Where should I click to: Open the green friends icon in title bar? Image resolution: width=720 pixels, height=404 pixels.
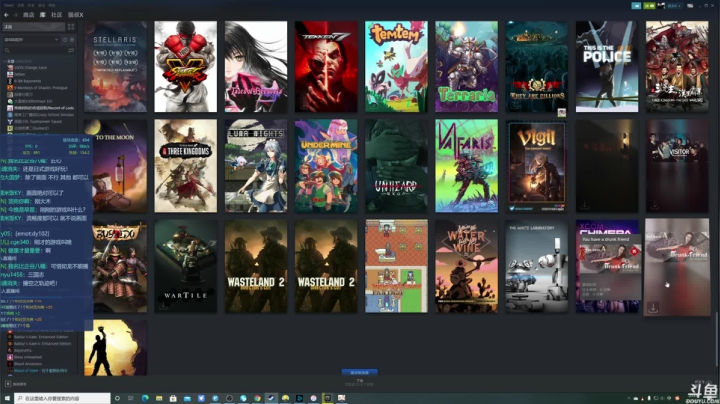pyautogui.click(x=649, y=6)
